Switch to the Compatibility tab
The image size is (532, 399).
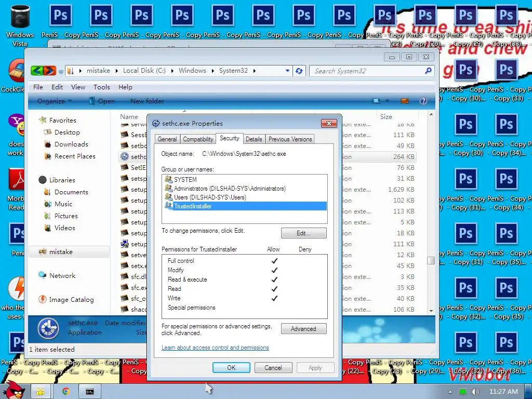tap(198, 139)
